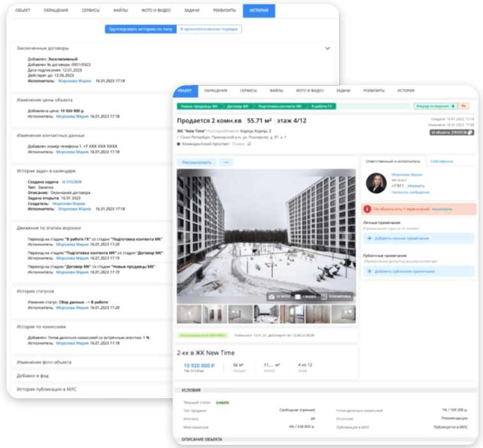Click plus icon for личное примечание
This screenshot has height=448, width=483.
tap(369, 238)
